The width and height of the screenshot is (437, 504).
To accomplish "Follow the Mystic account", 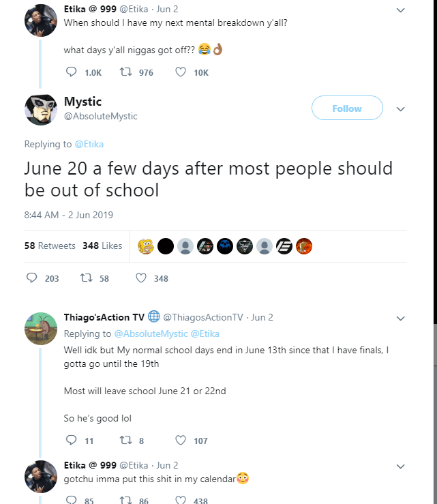I will pyautogui.click(x=347, y=108).
